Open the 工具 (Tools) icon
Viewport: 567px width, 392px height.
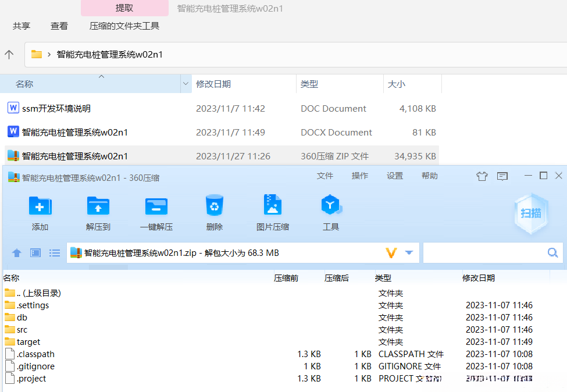(331, 205)
